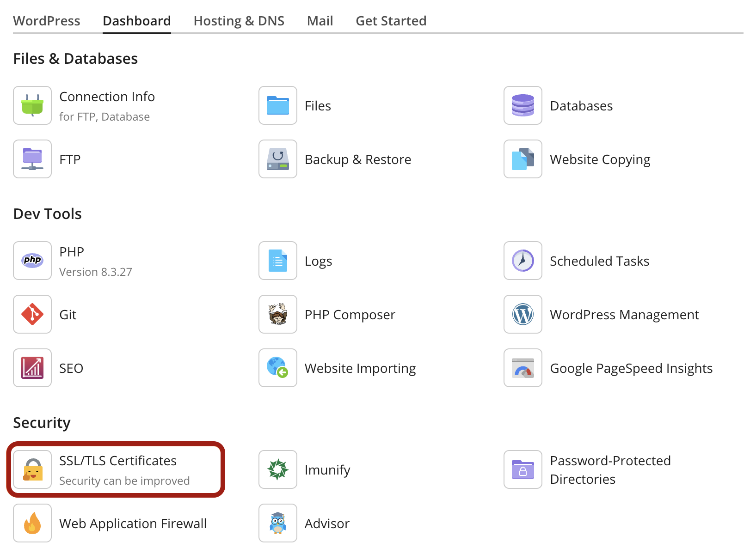750x560 pixels.
Task: Click 'Security can be improved' status text
Action: pos(124,481)
